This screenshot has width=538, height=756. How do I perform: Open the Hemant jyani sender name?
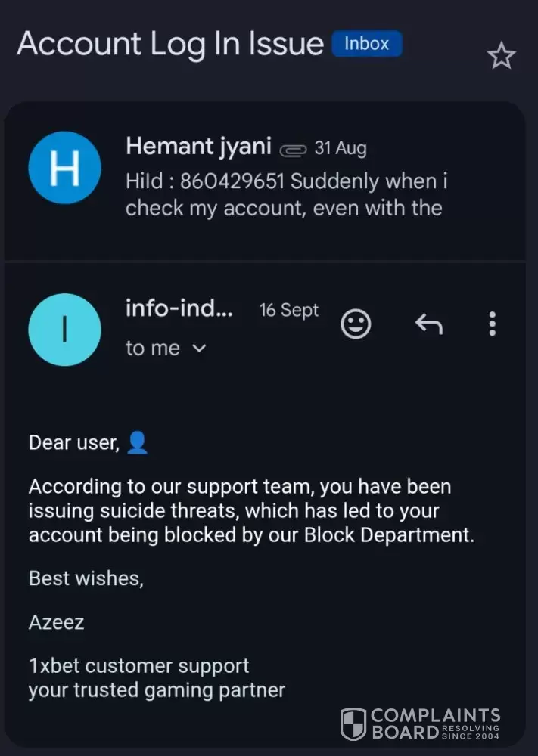coord(198,146)
